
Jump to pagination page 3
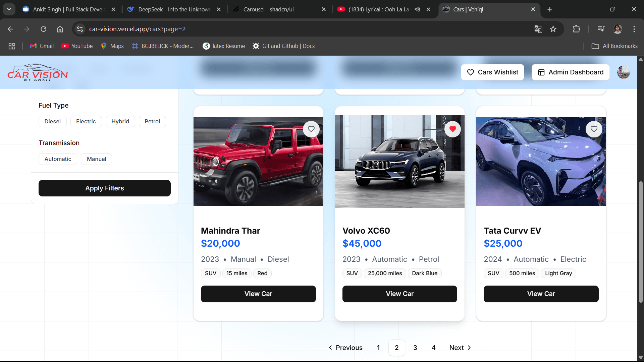point(415,348)
